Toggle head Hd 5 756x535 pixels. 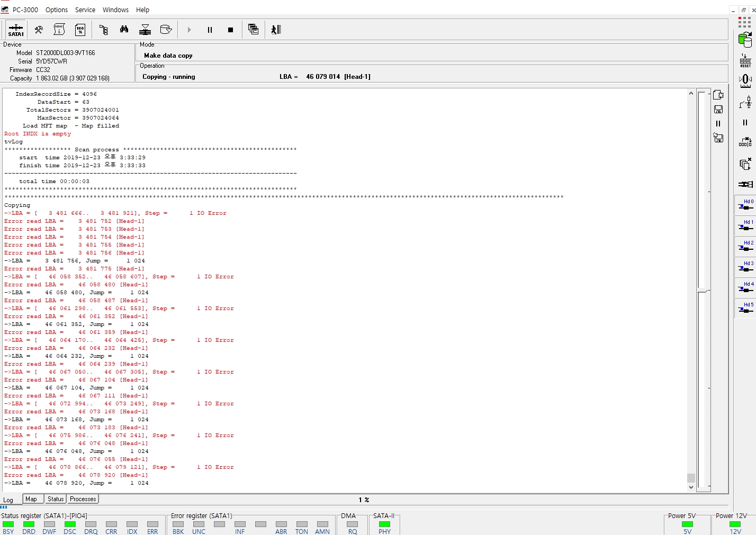point(746,308)
